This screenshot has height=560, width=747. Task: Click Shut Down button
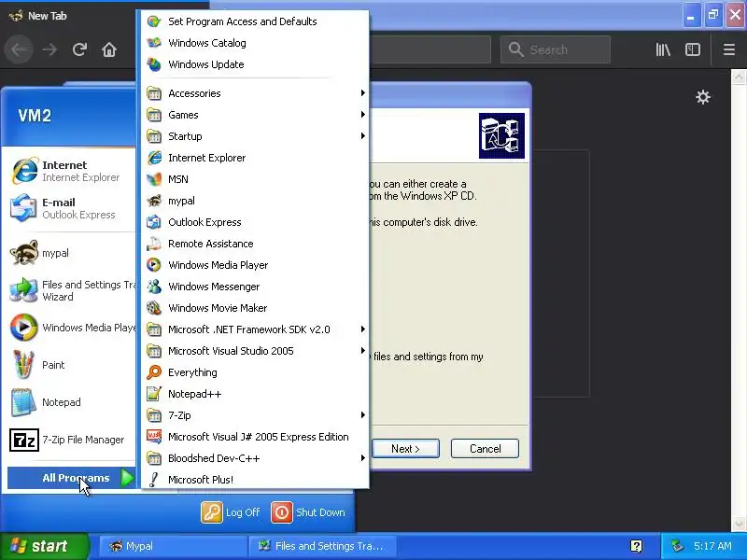(x=308, y=512)
